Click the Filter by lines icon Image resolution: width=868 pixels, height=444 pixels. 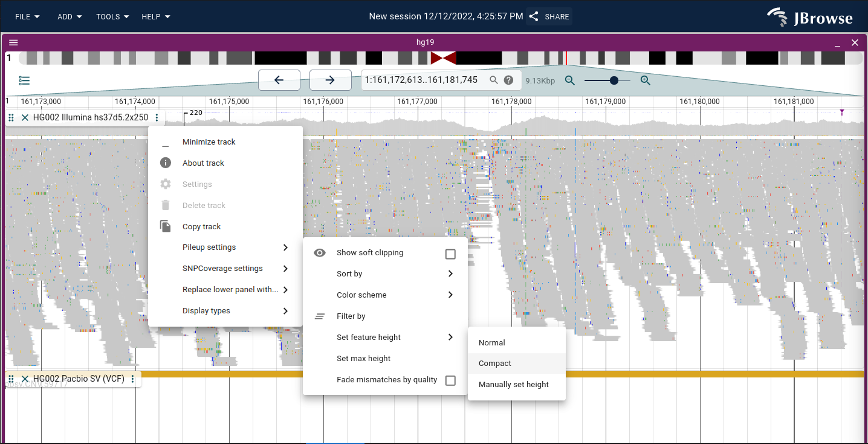click(320, 316)
